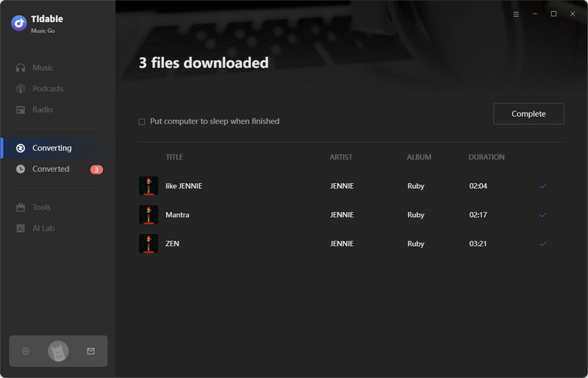Enable Put computer to sleep when finished

point(142,121)
